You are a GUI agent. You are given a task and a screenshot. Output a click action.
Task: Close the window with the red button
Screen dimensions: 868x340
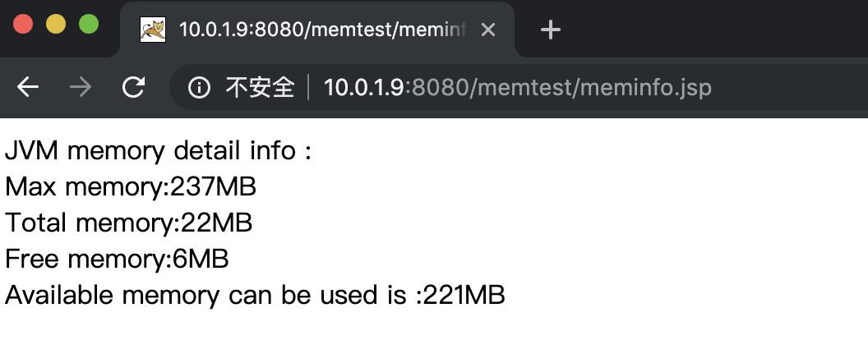pos(23,25)
